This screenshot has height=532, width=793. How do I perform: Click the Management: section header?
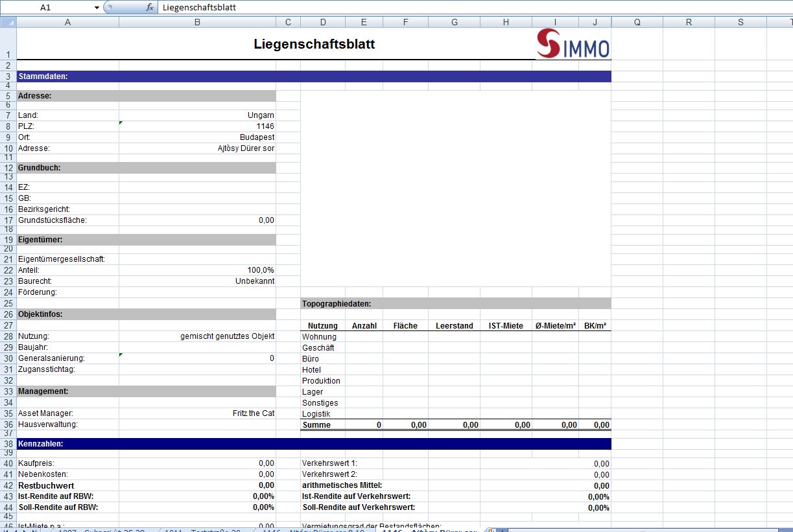[x=147, y=391]
